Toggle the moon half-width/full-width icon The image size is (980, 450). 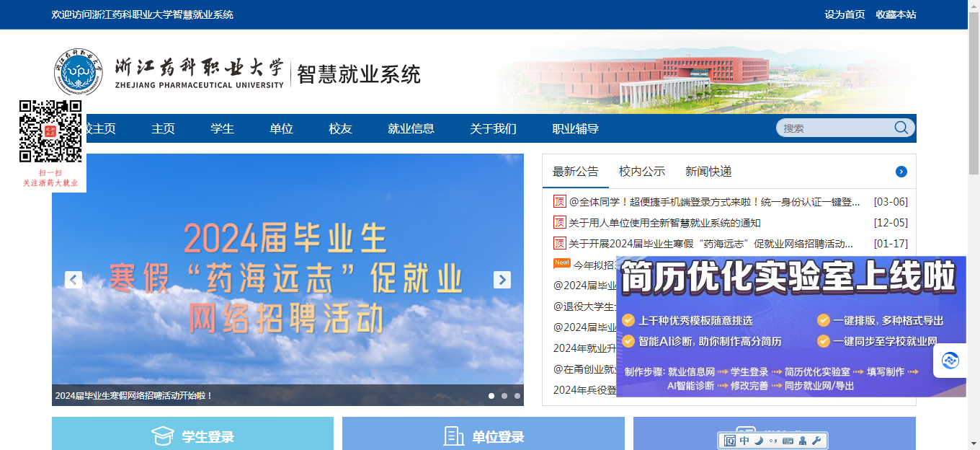coord(758,441)
